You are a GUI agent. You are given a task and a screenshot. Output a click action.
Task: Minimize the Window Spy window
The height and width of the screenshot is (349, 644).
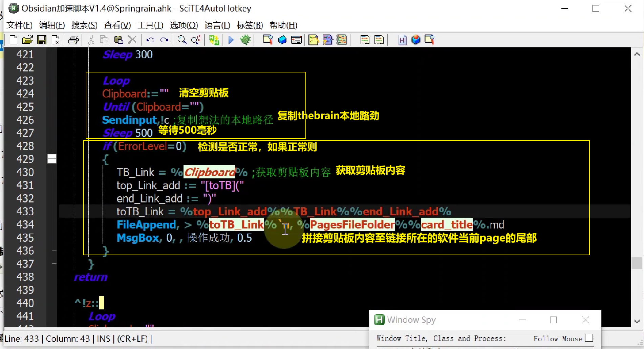(522, 320)
